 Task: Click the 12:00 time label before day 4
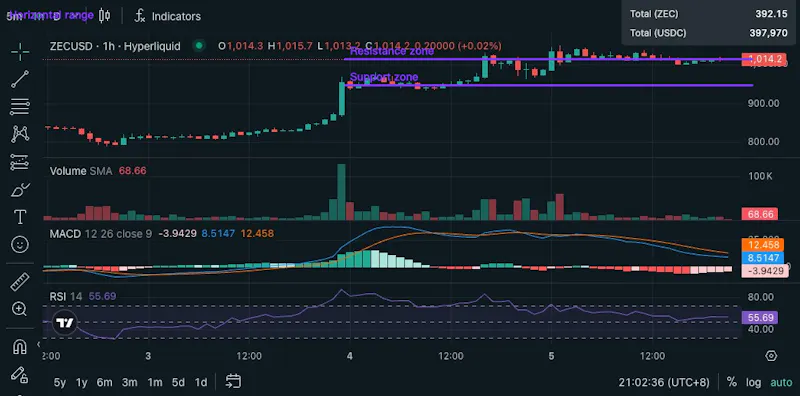tap(248, 356)
